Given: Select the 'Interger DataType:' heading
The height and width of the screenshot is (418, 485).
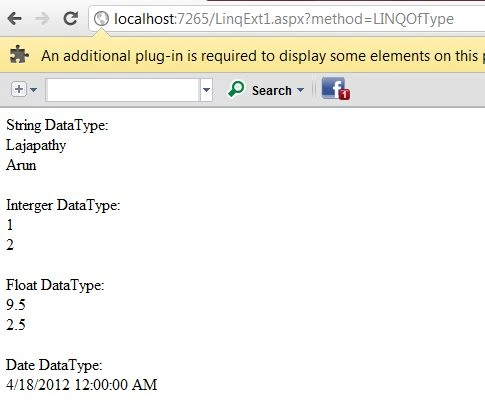Looking at the screenshot, I should pos(63,205).
